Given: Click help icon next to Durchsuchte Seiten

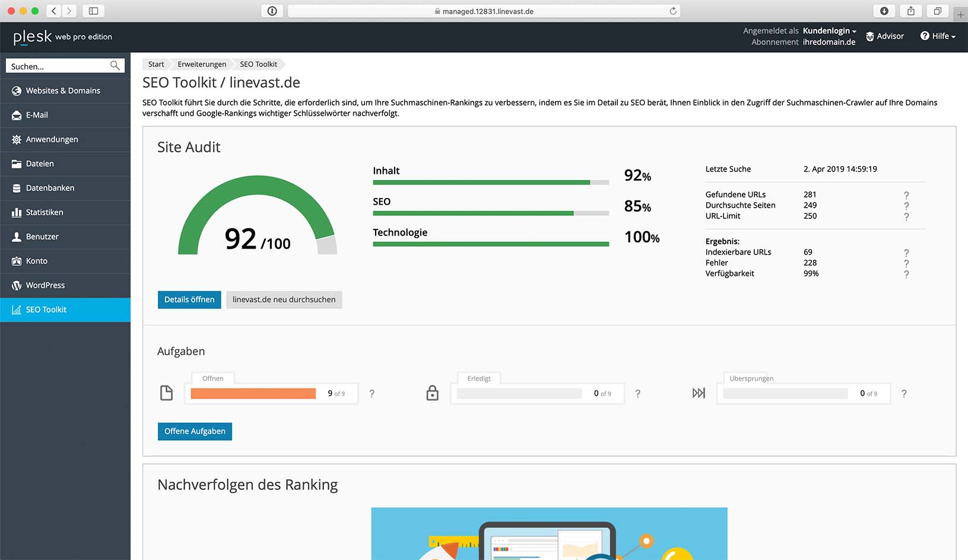Looking at the screenshot, I should tap(906, 206).
